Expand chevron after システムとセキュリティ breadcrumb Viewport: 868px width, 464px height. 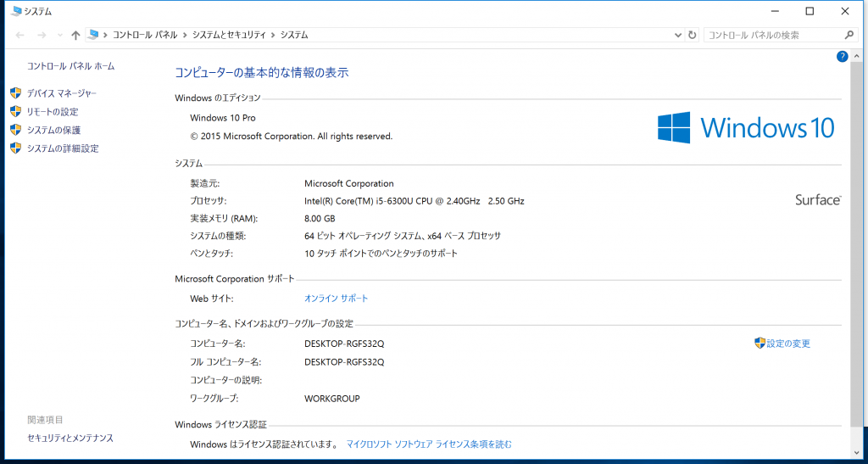point(273,35)
